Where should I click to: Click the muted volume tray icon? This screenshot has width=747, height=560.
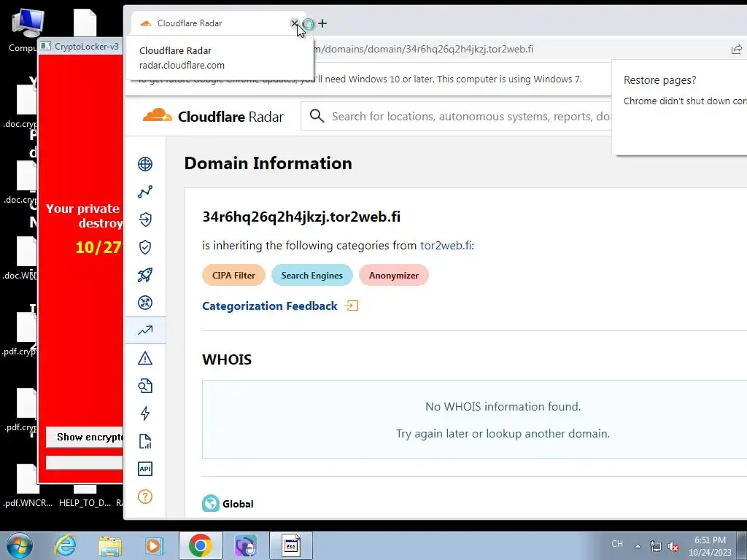coord(673,546)
